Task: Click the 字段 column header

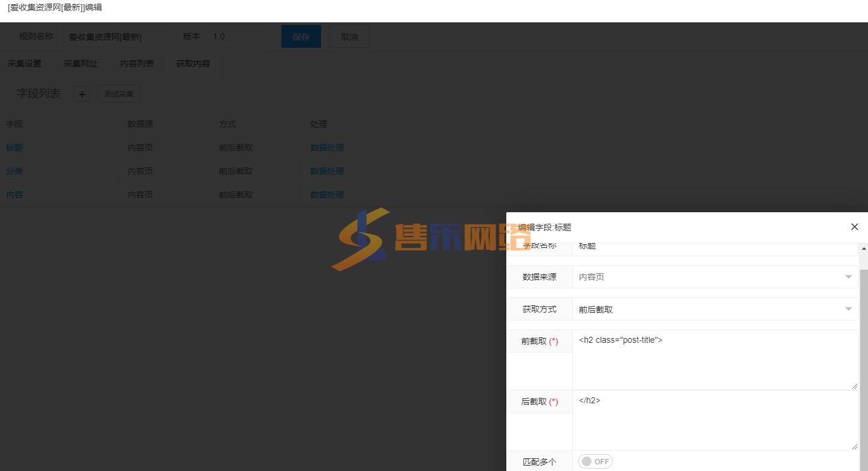Action: [x=15, y=124]
